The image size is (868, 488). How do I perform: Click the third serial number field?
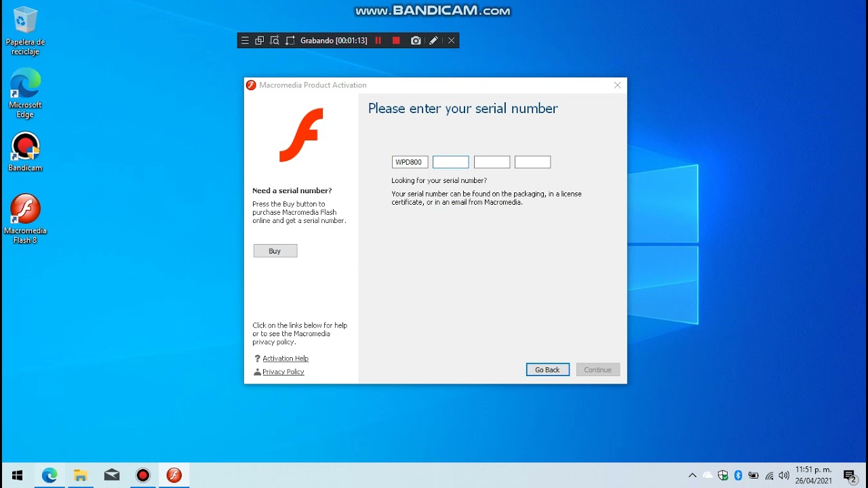point(492,162)
